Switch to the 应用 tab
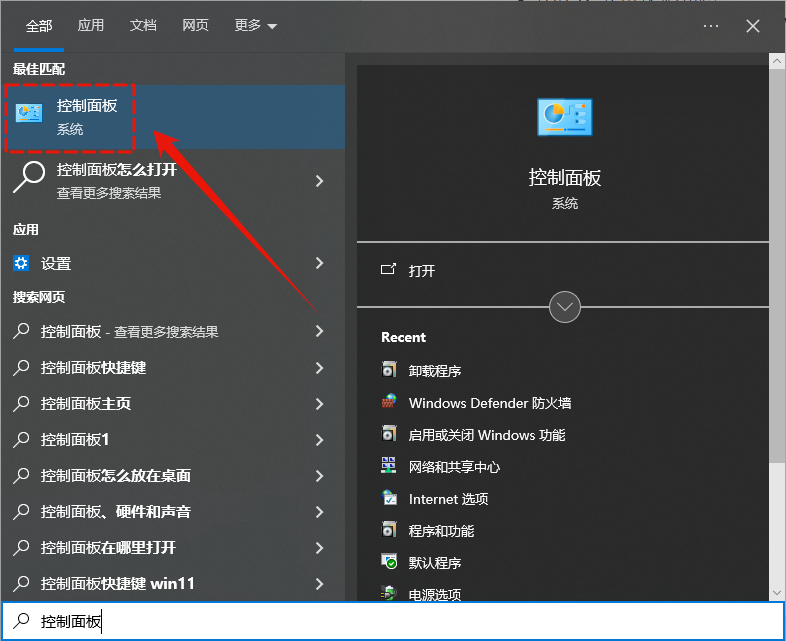The width and height of the screenshot is (786, 641). (91, 25)
